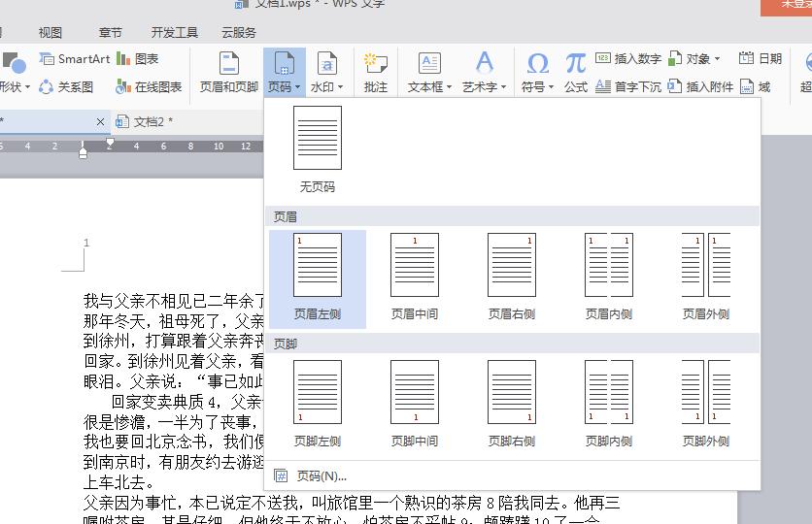Click the left indent marker on ruler
812x524 pixels.
point(83,151)
